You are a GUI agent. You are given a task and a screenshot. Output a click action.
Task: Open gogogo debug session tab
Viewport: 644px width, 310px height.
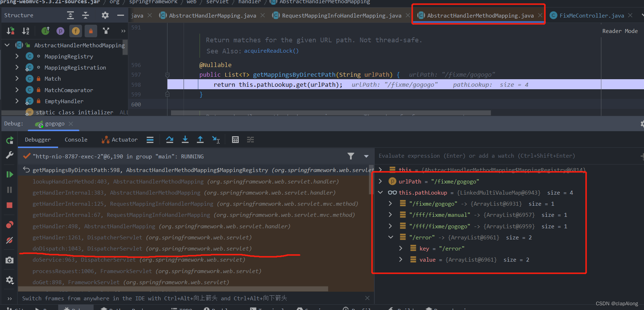click(55, 124)
